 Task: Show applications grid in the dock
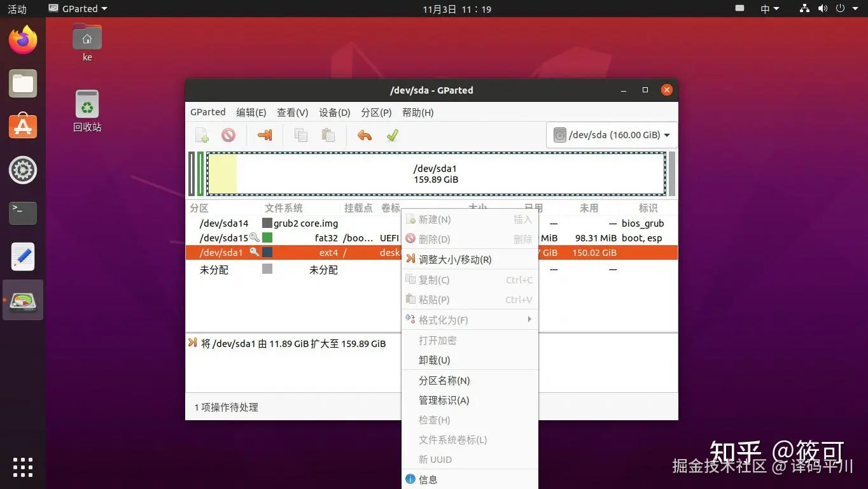click(23, 467)
